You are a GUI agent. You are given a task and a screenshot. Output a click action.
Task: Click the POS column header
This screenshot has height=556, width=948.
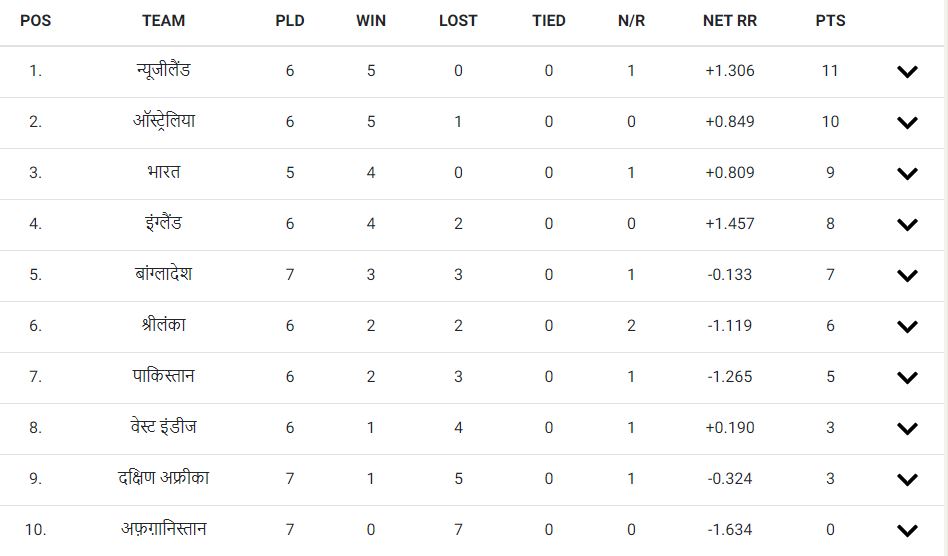tap(35, 21)
